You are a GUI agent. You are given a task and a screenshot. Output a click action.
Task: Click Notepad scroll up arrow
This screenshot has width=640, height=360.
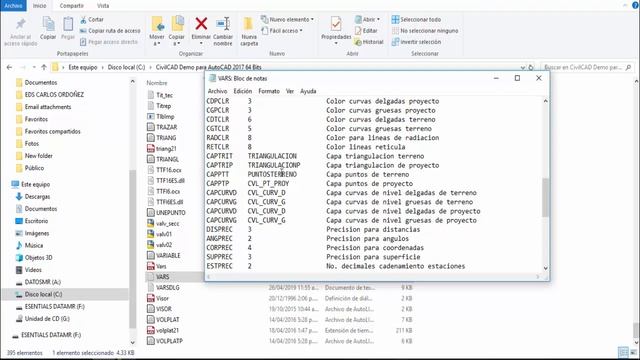pos(545,101)
